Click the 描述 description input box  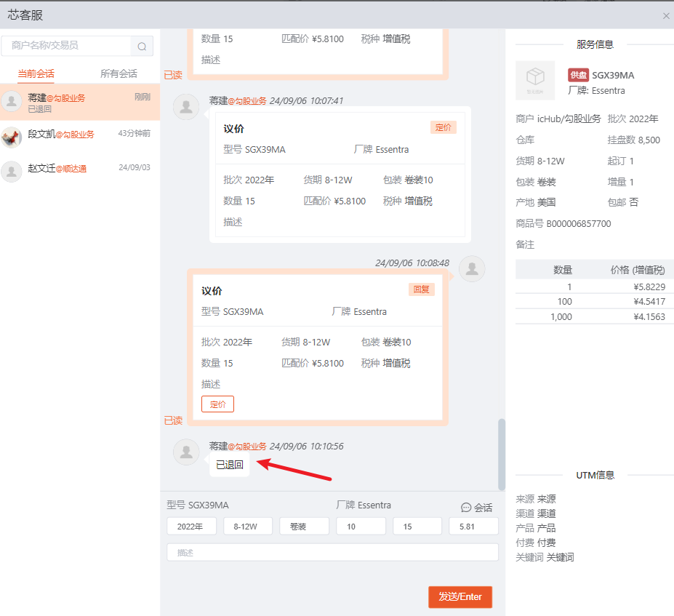click(332, 553)
